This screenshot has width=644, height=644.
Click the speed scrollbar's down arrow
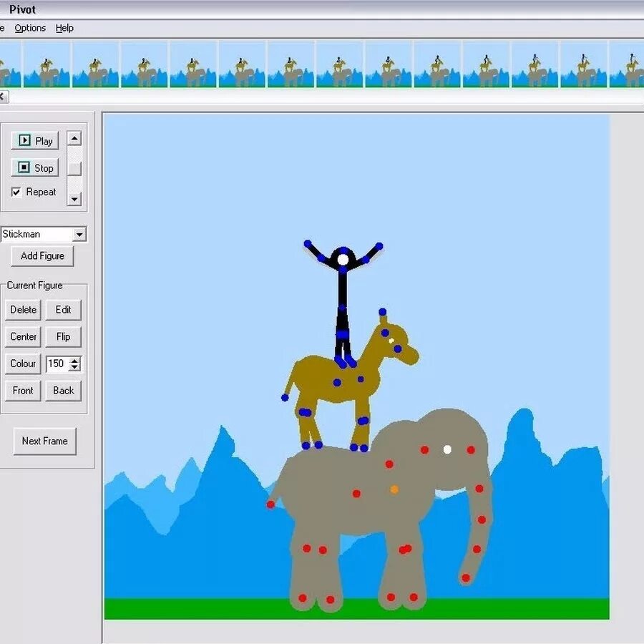[74, 199]
